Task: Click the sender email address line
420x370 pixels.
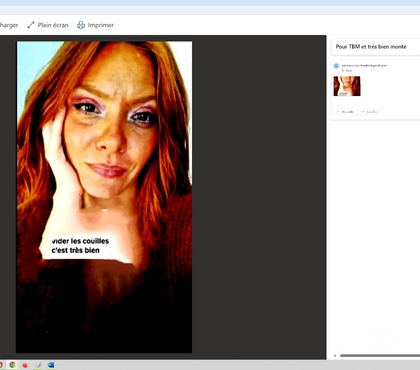Action: coord(364,66)
